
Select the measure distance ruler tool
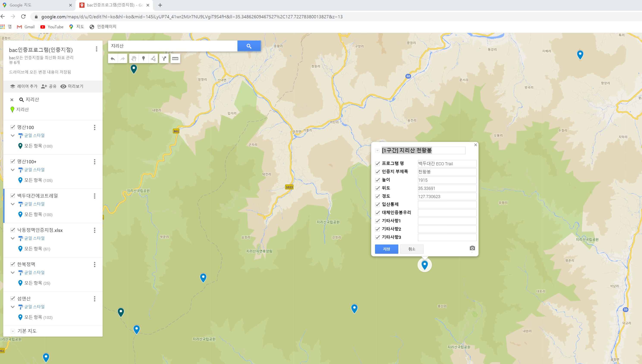click(175, 58)
